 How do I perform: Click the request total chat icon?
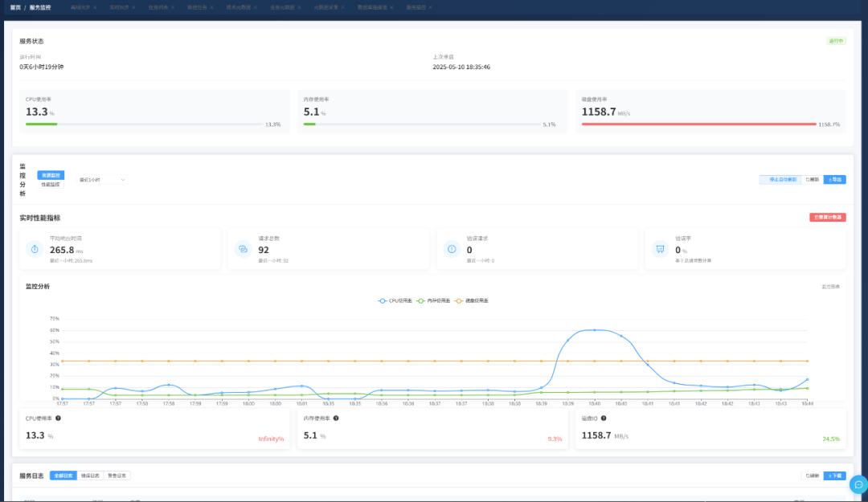coord(243,249)
